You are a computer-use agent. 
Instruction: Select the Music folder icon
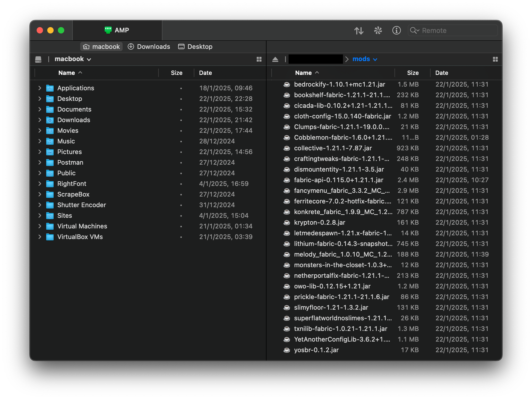(x=50, y=141)
